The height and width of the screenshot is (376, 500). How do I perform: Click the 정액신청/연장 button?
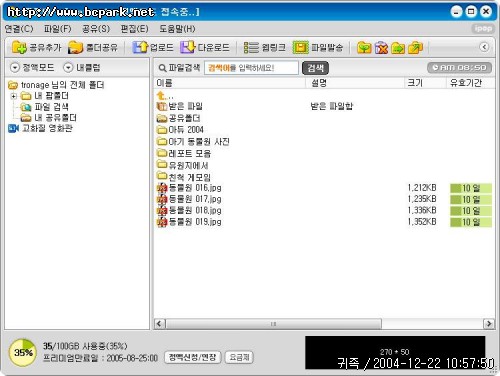(193, 358)
